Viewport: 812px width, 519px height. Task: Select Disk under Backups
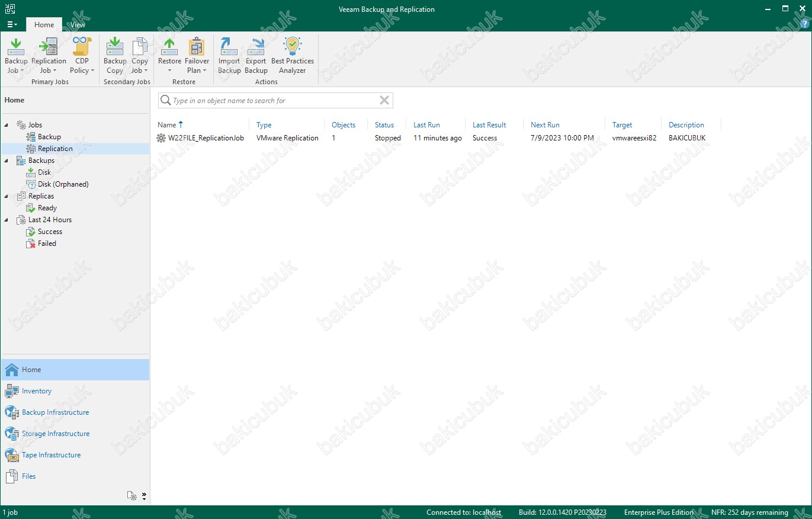pos(44,172)
